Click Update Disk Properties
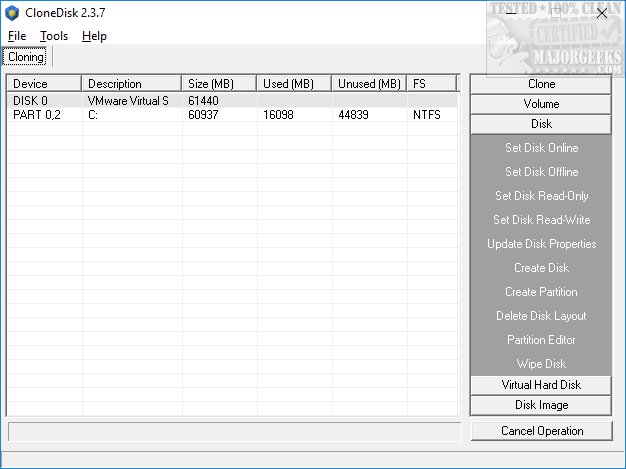The image size is (626, 469). (541, 243)
